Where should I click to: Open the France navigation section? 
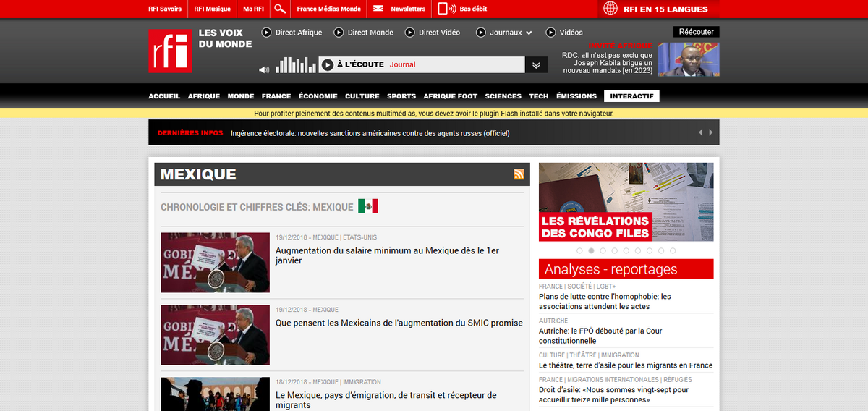click(276, 96)
